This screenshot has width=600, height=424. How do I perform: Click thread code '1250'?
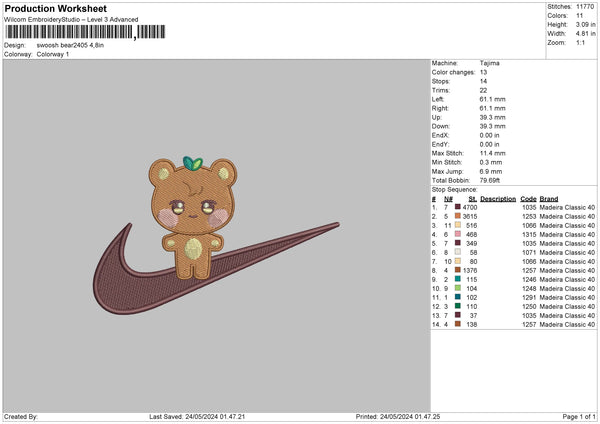pos(529,306)
